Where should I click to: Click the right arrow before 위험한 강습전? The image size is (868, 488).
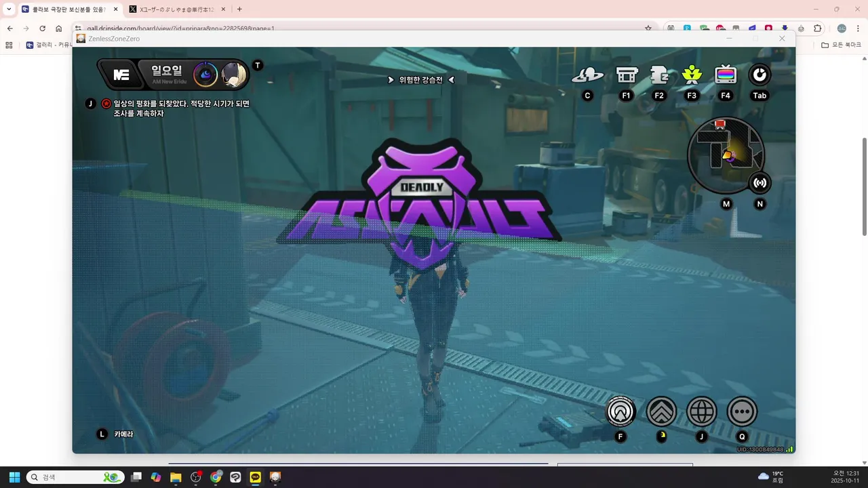pyautogui.click(x=391, y=80)
